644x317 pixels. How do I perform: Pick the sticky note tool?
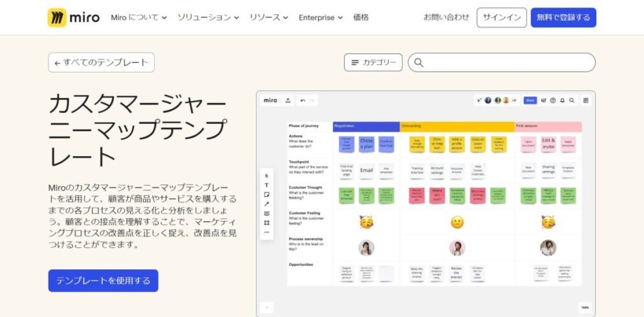coord(267,194)
